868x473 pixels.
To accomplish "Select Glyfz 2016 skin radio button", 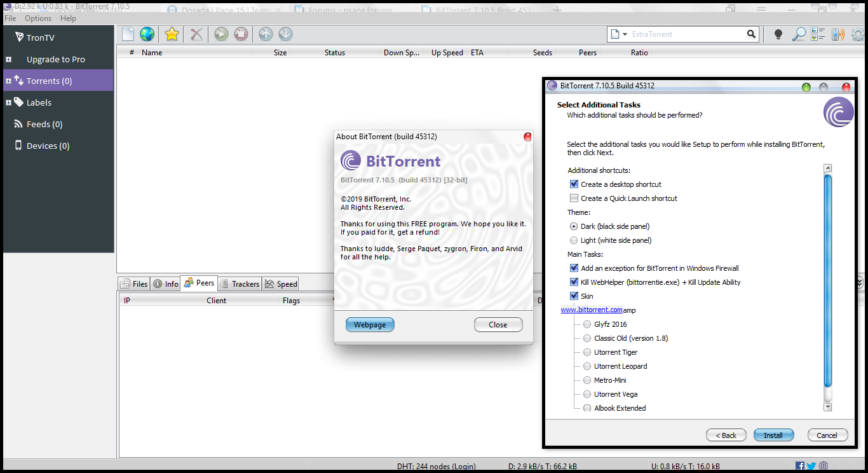I will coord(587,324).
